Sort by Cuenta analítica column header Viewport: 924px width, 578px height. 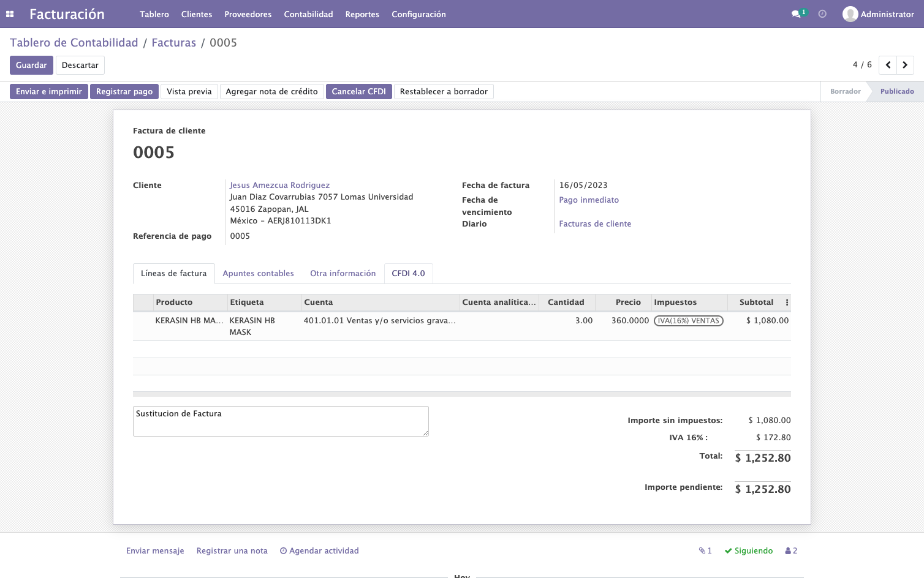pos(499,302)
